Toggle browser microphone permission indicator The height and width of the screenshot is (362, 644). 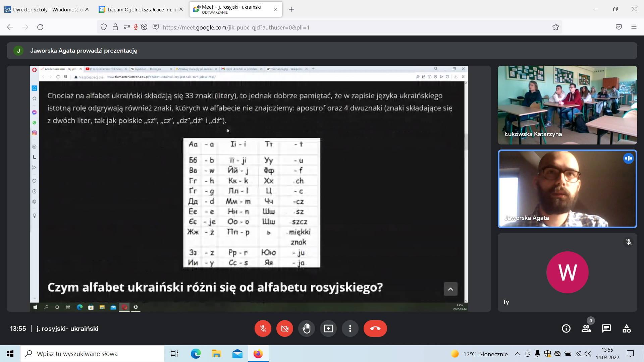click(136, 27)
